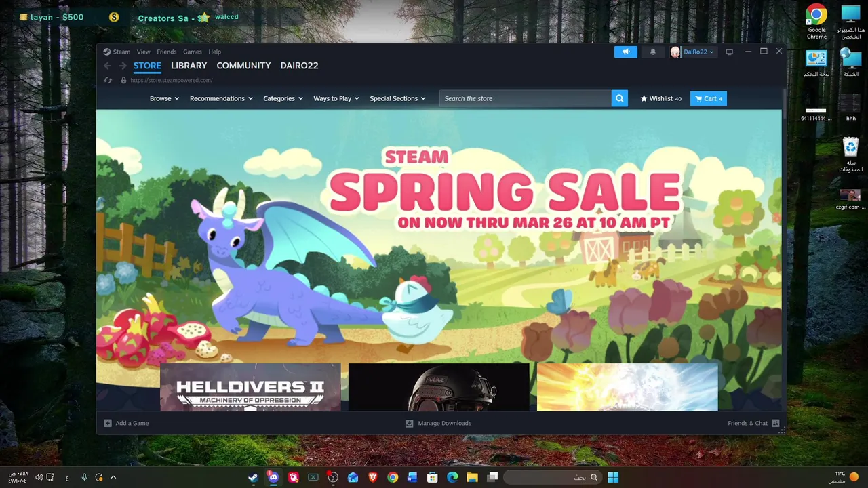
Task: Open Microsoft Edge from the taskbar
Action: click(452, 477)
